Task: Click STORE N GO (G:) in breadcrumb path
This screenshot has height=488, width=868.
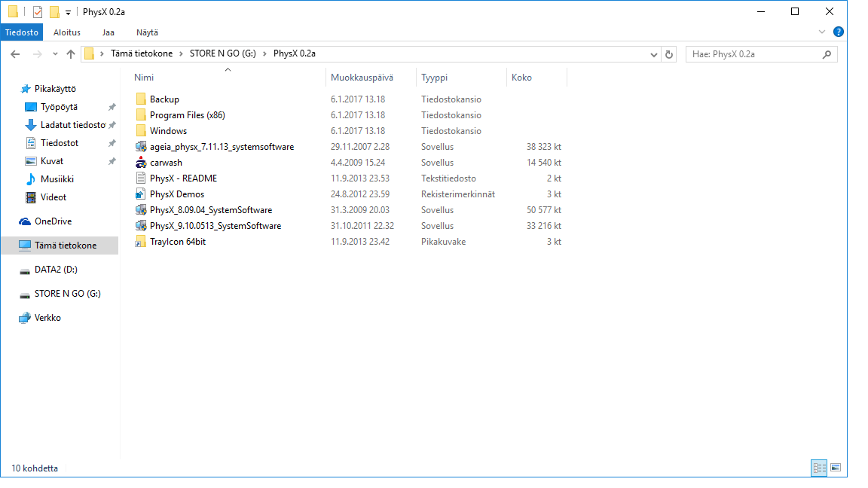Action: click(223, 53)
